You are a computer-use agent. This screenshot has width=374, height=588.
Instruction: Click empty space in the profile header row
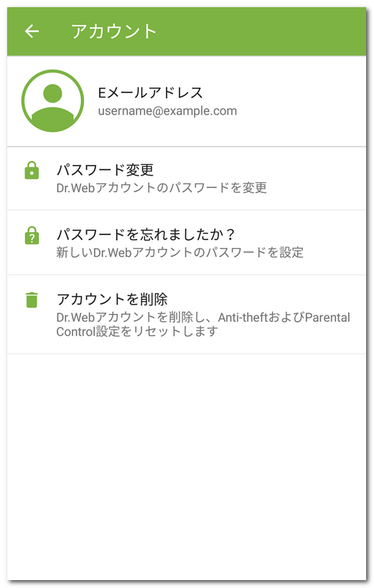coord(300,101)
